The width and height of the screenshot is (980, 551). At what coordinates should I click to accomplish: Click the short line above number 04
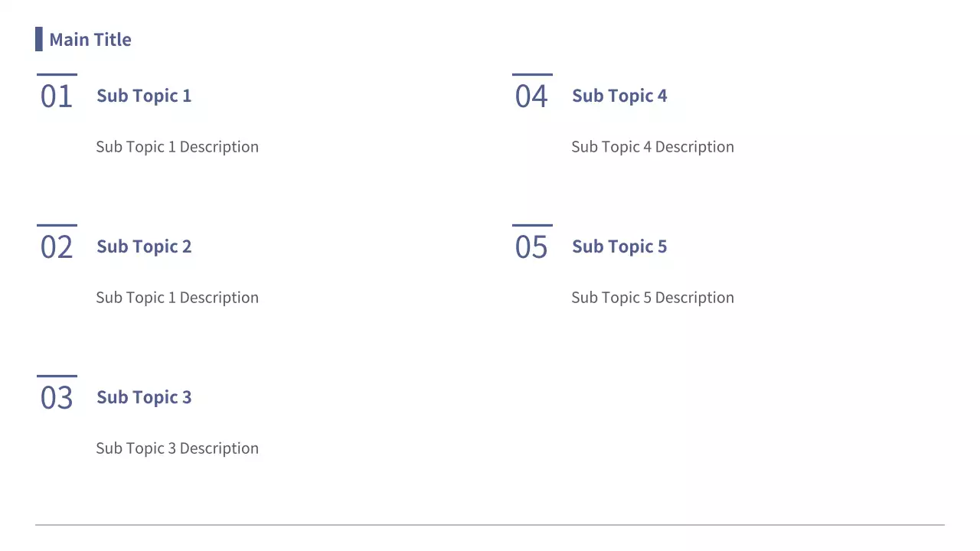tap(532, 74)
